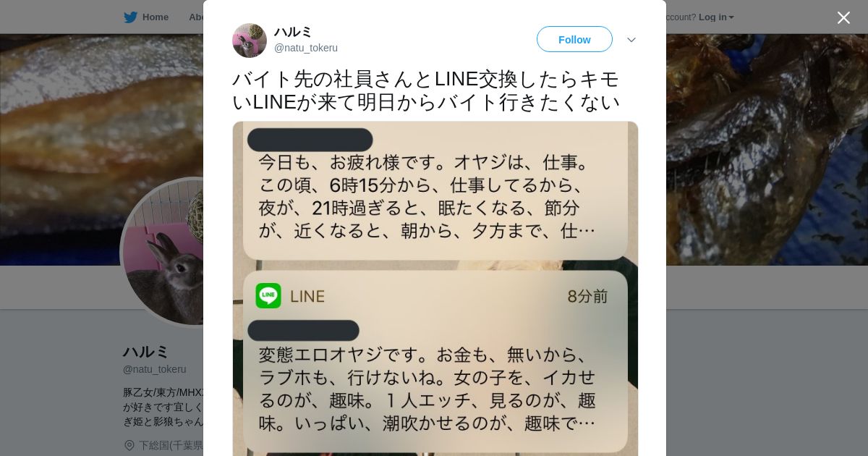Image resolution: width=868 pixels, height=456 pixels.
Task: Click the location pin icon near 下総国
Action: [129, 445]
